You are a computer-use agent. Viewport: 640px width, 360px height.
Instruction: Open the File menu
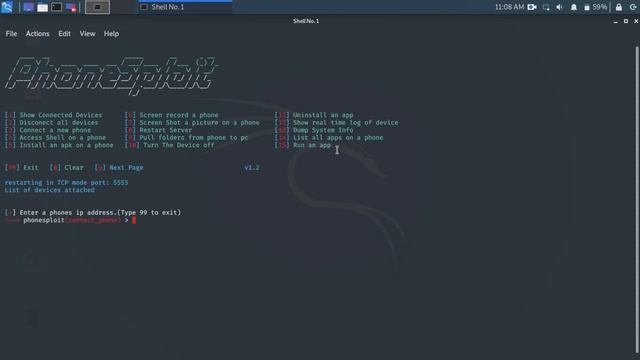pos(11,34)
